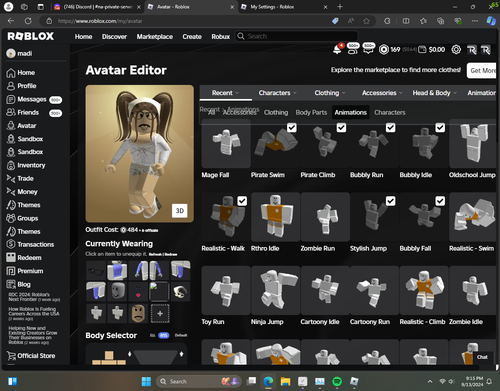Expand the Head & Body dropdown
Viewport: 500px width, 391px height.
434,93
